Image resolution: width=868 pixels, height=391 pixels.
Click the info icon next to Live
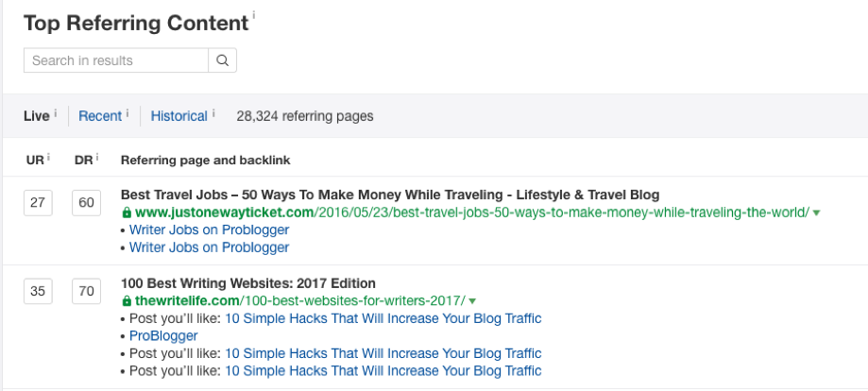click(x=56, y=113)
